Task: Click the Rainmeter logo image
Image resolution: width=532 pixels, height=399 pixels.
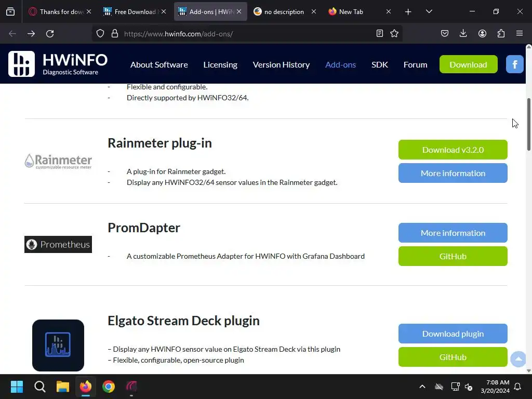Action: [58, 161]
